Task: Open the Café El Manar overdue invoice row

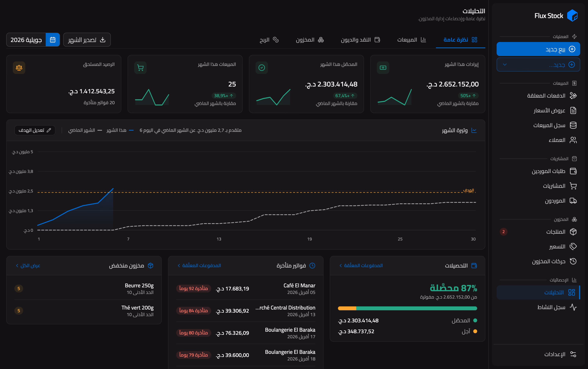Action: click(246, 289)
